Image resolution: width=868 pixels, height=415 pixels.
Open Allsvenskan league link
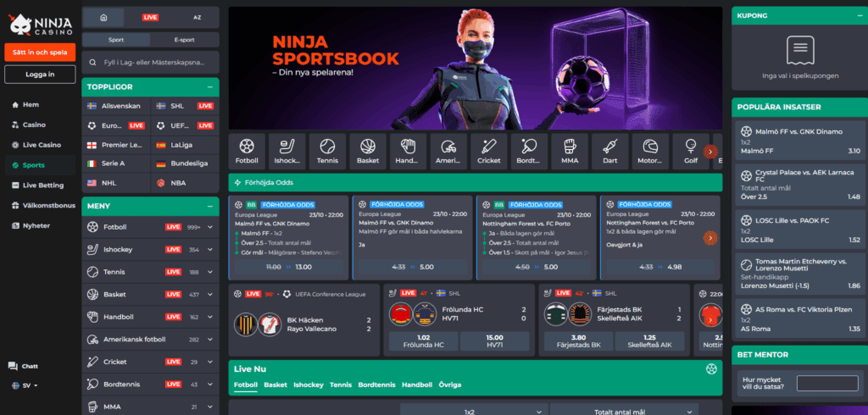pyautogui.click(x=115, y=106)
